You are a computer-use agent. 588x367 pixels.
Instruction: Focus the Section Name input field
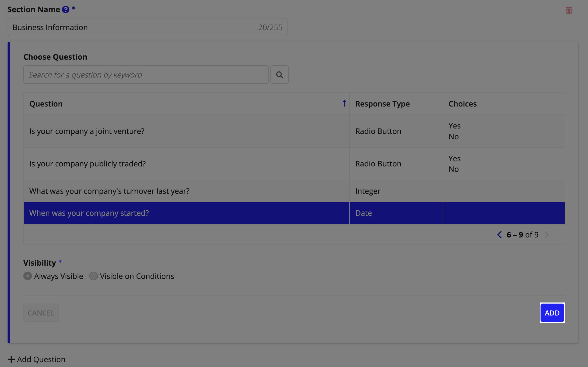coord(148,27)
